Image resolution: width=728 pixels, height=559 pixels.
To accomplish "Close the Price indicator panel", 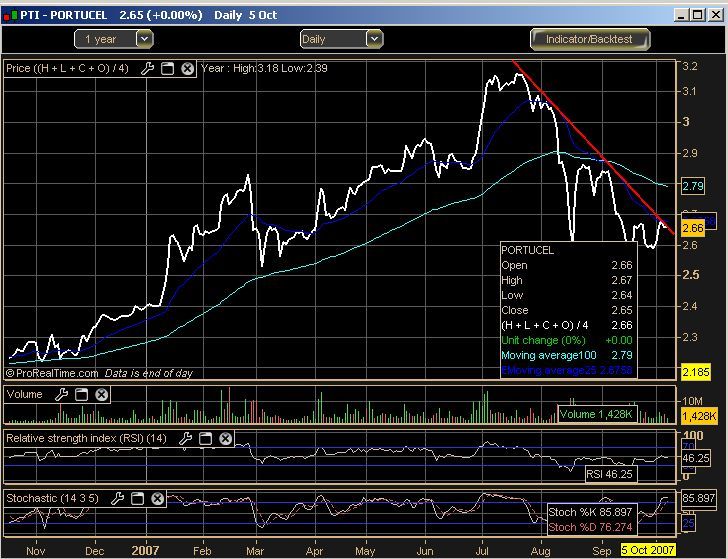I will (x=188, y=69).
